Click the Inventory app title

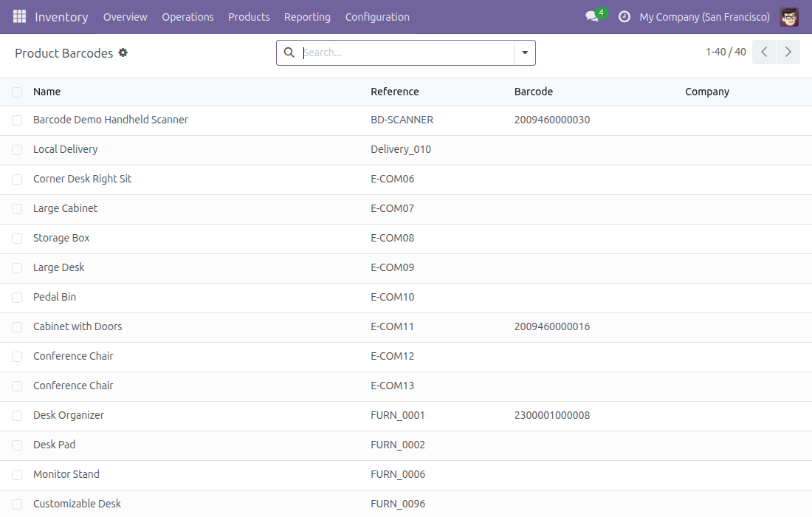(x=61, y=16)
